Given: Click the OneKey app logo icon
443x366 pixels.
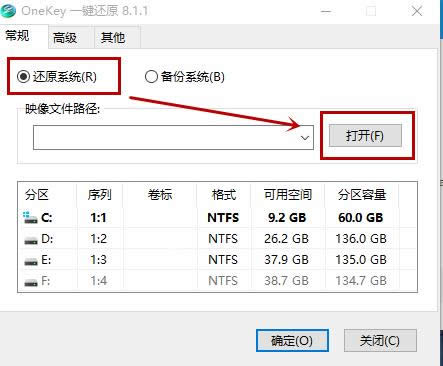Looking at the screenshot, I should (x=8, y=10).
